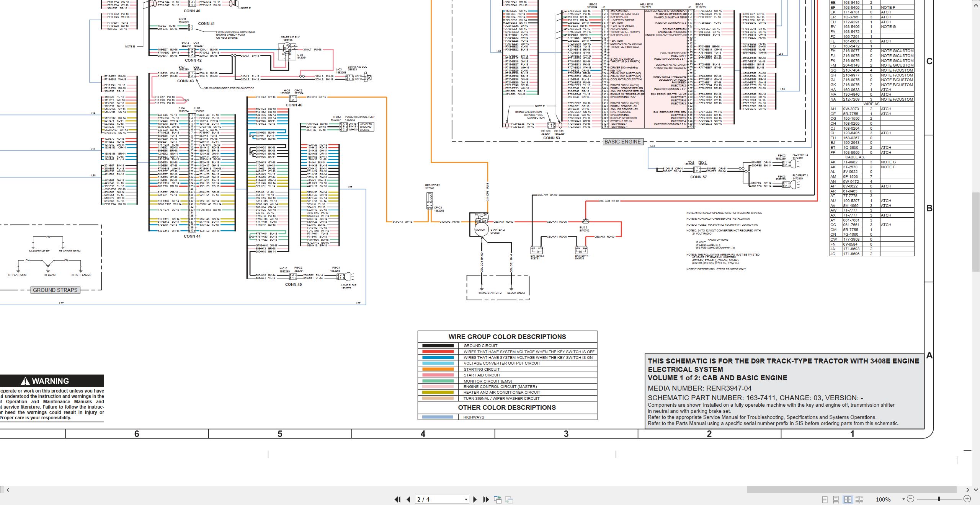Click the RADIO OPTIONS note text
Screen dimensions: 980x505
718,240
